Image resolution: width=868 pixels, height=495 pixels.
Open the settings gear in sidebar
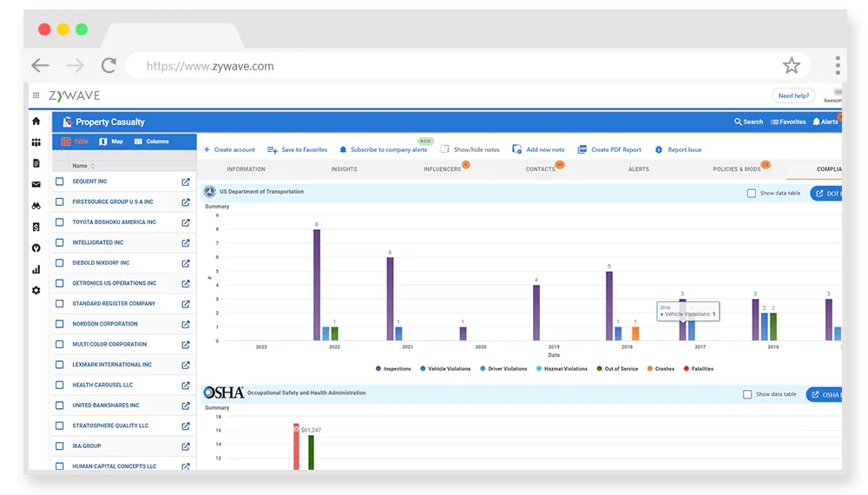(x=36, y=290)
